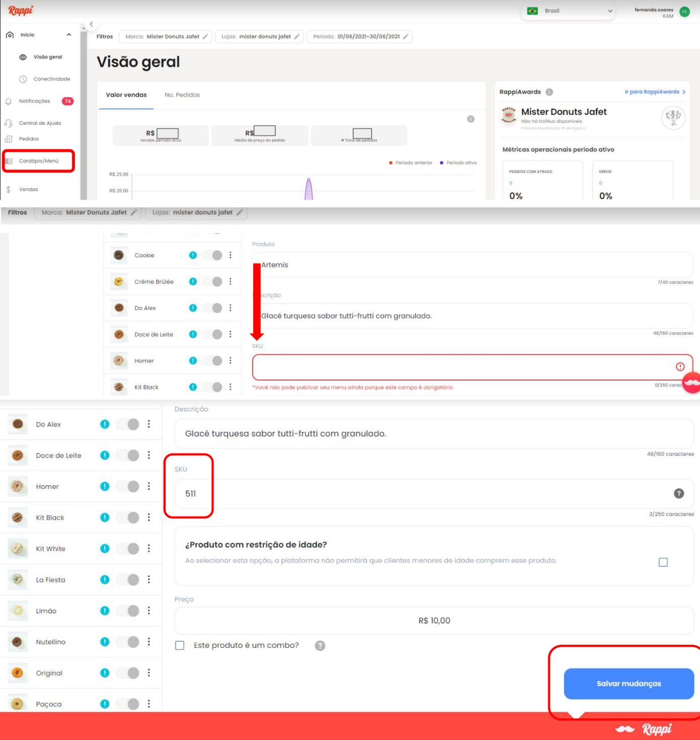Viewport: 700px width, 740px height.
Task: Click the Salvar mudanças button
Action: pyautogui.click(x=628, y=684)
